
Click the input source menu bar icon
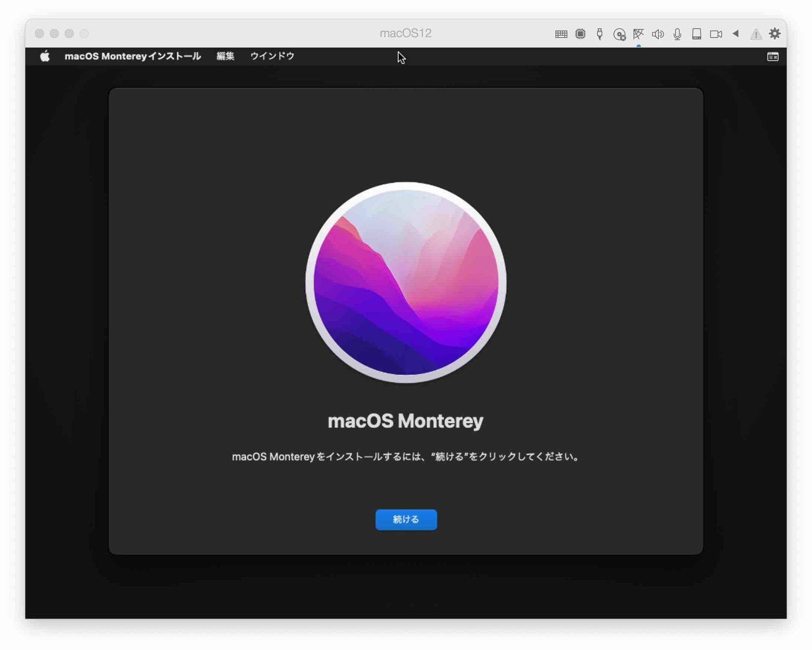pyautogui.click(x=772, y=56)
